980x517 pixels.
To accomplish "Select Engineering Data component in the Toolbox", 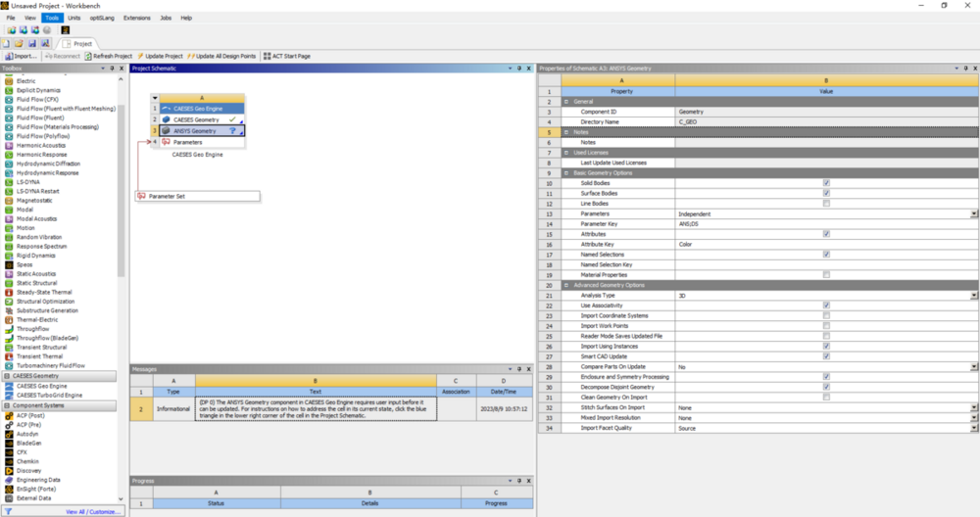I will tap(38, 480).
